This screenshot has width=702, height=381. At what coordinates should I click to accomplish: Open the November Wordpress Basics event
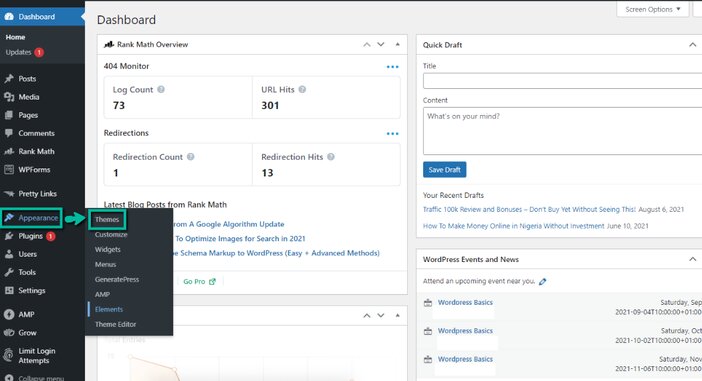[x=465, y=359]
